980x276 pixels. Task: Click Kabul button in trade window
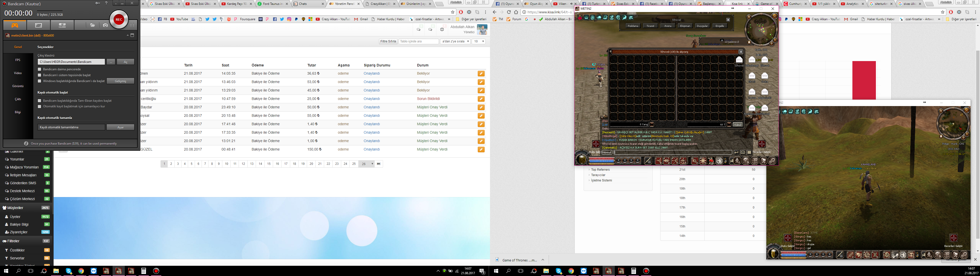(x=738, y=125)
